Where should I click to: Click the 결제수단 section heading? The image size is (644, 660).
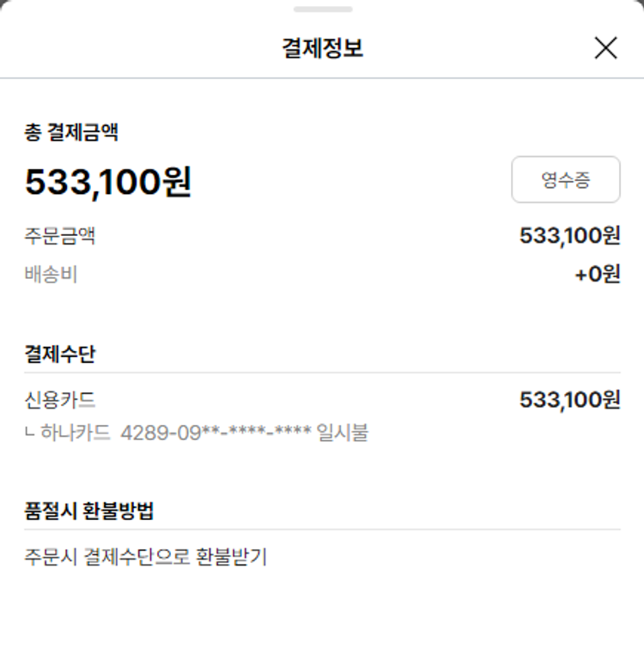coord(60,354)
